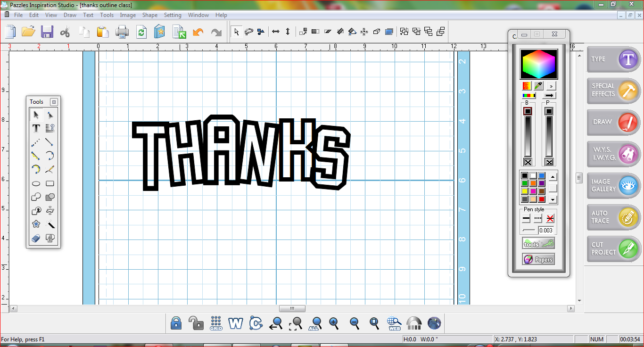
Task: Open file using the folder icon
Action: coord(28,32)
